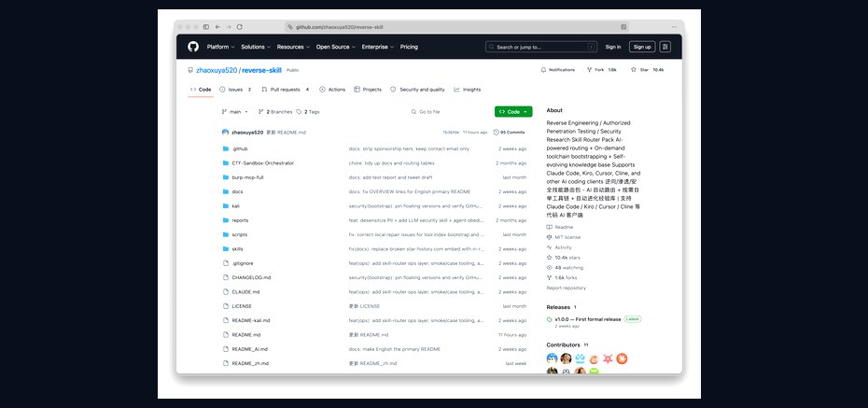This screenshot has width=868, height=408.
Task: Open the browser three-dots menu
Action: click(674, 26)
